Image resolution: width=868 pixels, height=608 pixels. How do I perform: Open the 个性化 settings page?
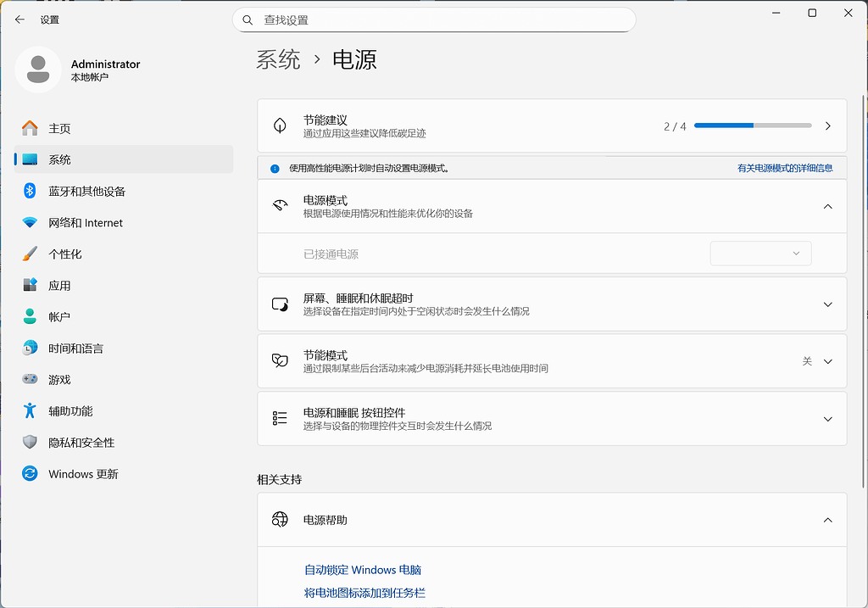[124, 254]
